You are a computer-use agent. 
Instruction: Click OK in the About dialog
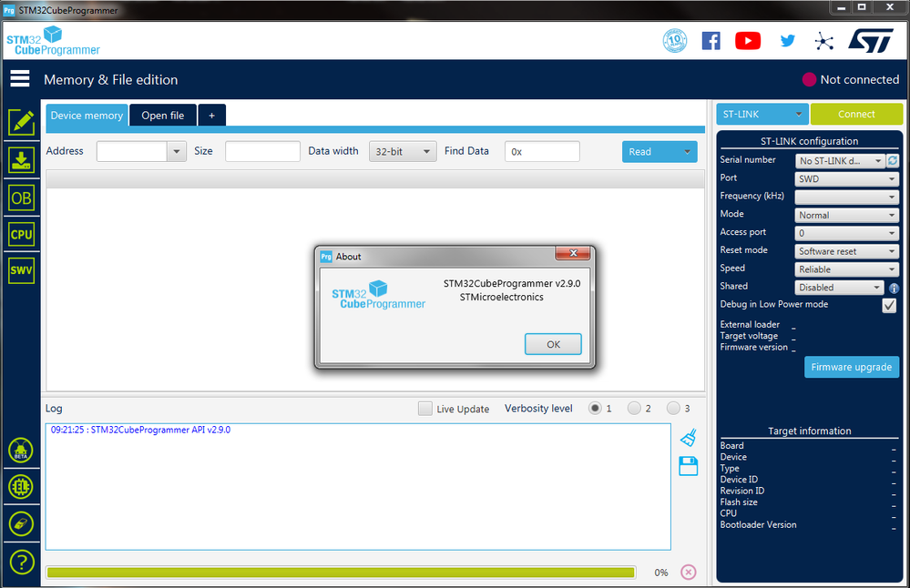[553, 344]
